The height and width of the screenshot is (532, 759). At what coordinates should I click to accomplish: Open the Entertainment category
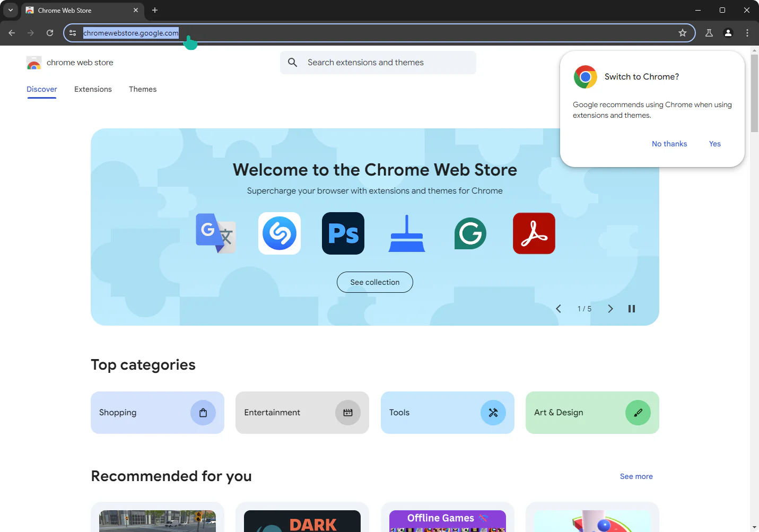tap(302, 413)
